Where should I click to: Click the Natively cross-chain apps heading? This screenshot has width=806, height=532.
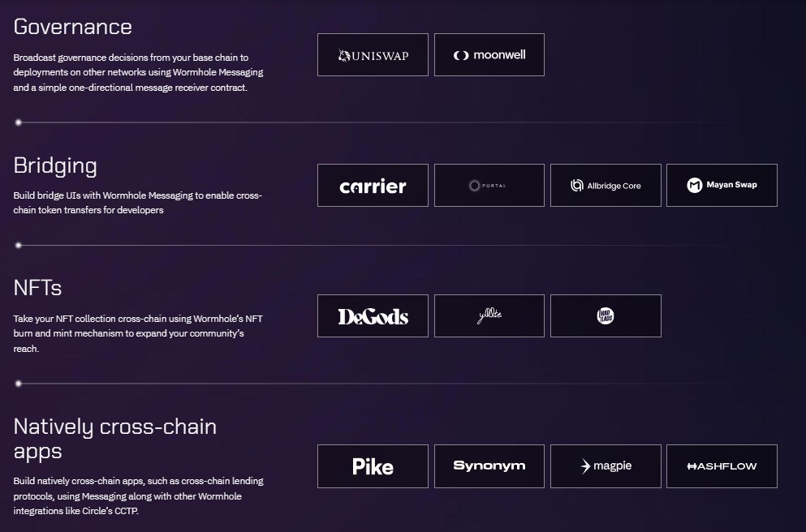pyautogui.click(x=115, y=438)
